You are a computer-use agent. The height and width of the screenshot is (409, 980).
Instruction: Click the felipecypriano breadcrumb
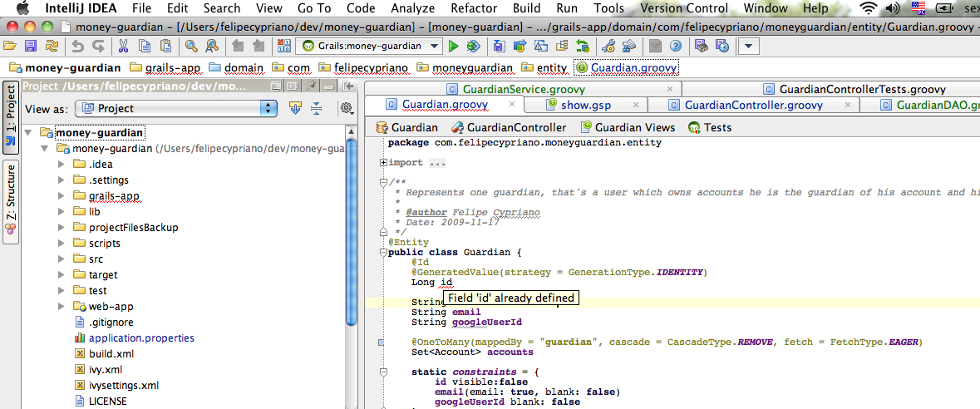point(362,67)
